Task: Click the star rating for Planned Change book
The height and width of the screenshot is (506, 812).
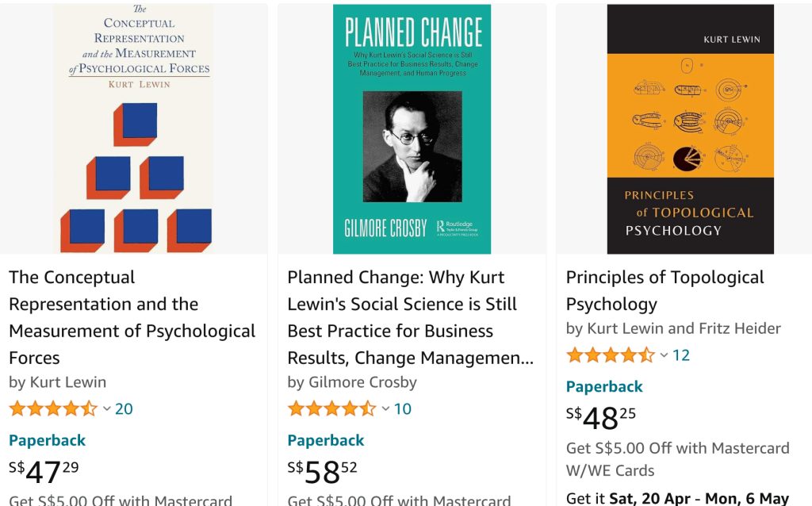Action: pos(331,409)
